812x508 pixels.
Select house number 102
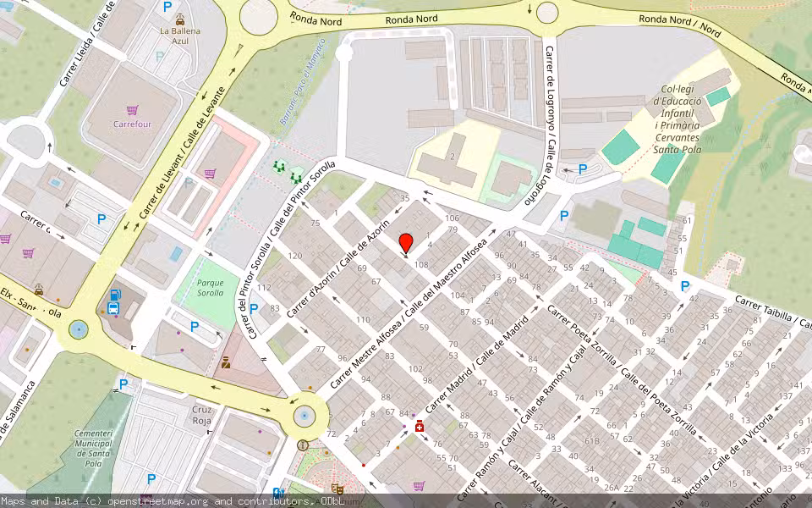click(415, 369)
